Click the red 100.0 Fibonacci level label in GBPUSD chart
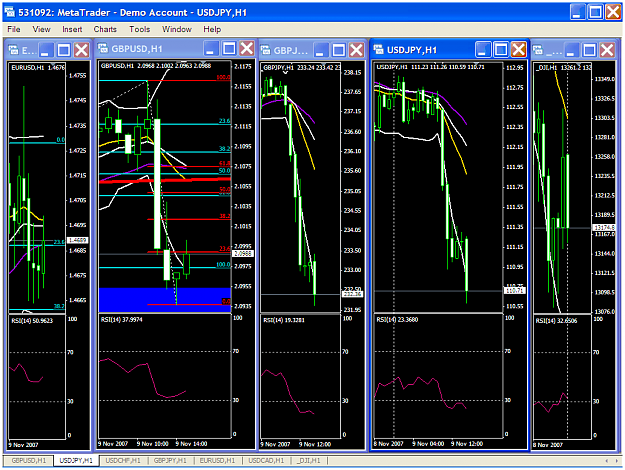This screenshot has height=470, width=625. click(x=223, y=77)
